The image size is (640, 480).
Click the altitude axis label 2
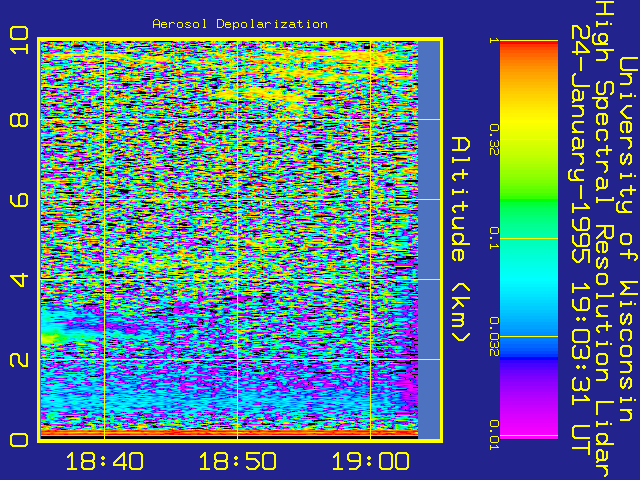coord(19,359)
